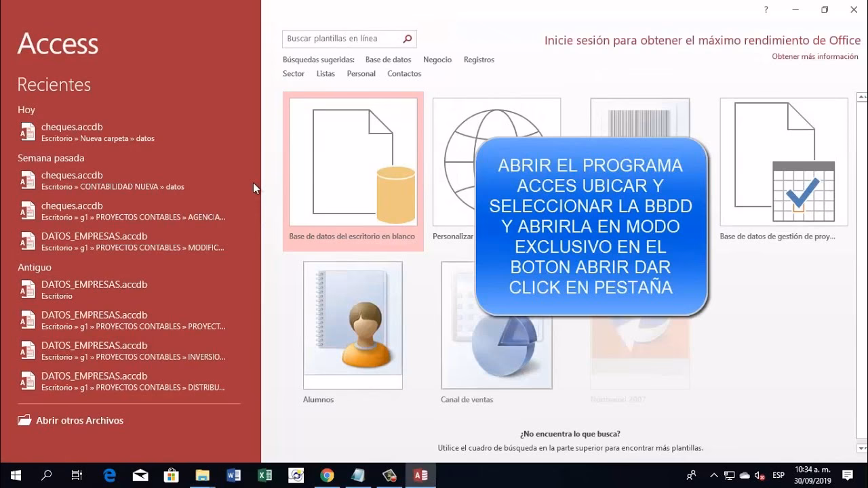
Task: Open Task View on the taskbar
Action: point(77,475)
